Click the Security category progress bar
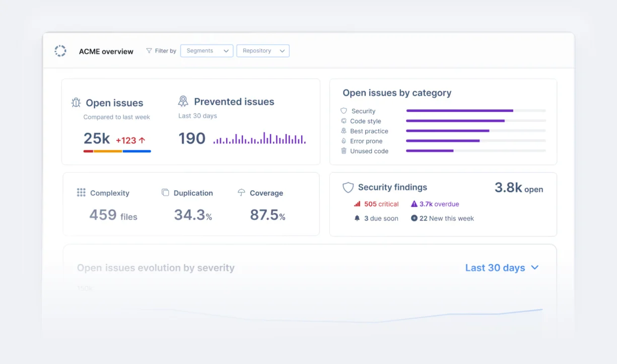Screen dimensions: 617x364 [476, 111]
